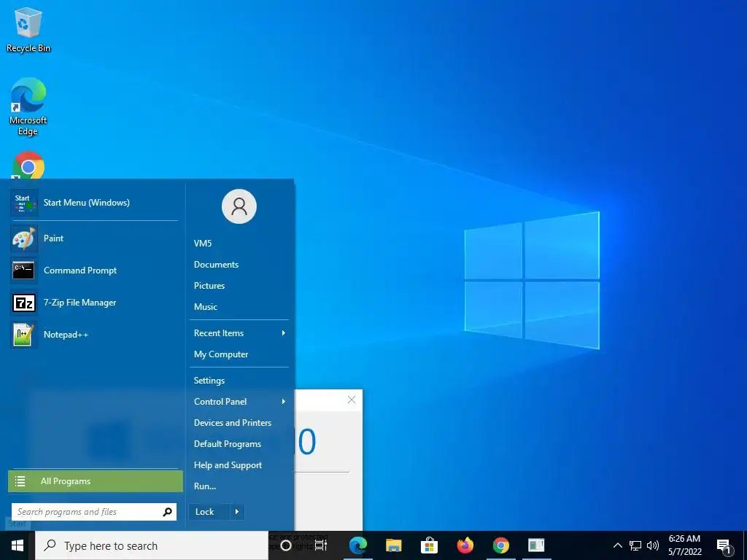The height and width of the screenshot is (560, 747).
Task: Select the Google Chrome desktop shortcut
Action: coord(28,166)
